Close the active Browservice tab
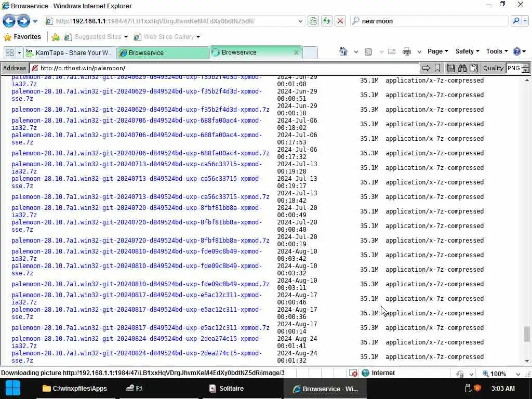 [x=296, y=52]
